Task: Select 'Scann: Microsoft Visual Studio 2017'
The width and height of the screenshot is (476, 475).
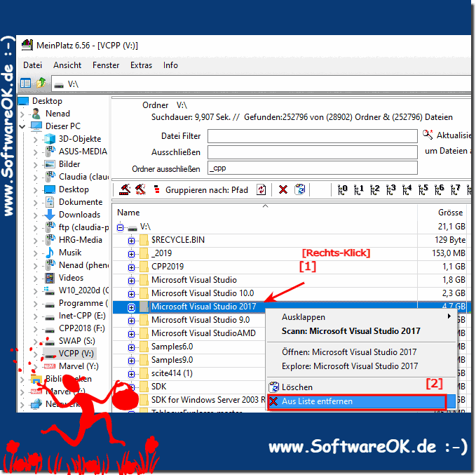Action: [x=361, y=331]
